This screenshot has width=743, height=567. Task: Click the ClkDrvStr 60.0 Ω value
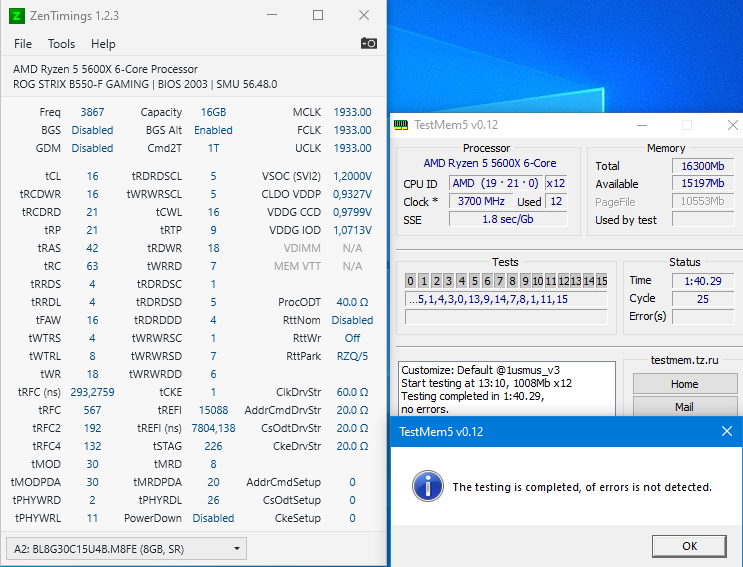point(353,392)
